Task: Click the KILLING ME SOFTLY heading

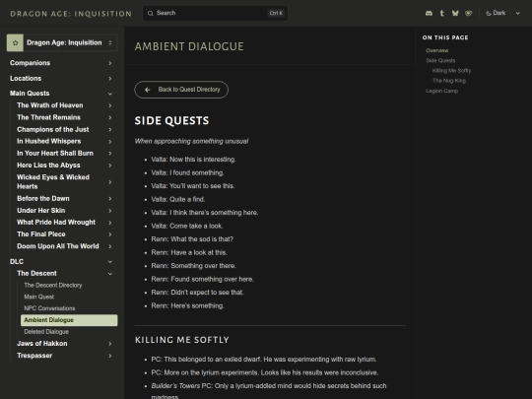Action: click(x=182, y=340)
